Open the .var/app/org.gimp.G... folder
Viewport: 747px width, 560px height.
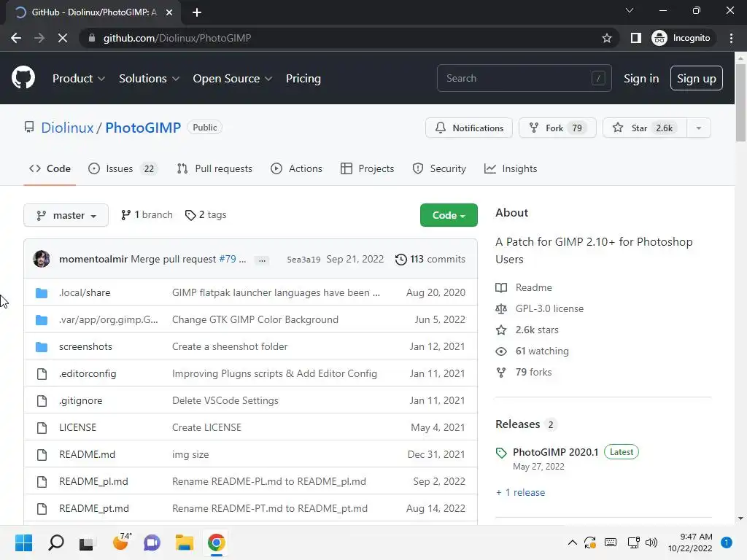[108, 319]
